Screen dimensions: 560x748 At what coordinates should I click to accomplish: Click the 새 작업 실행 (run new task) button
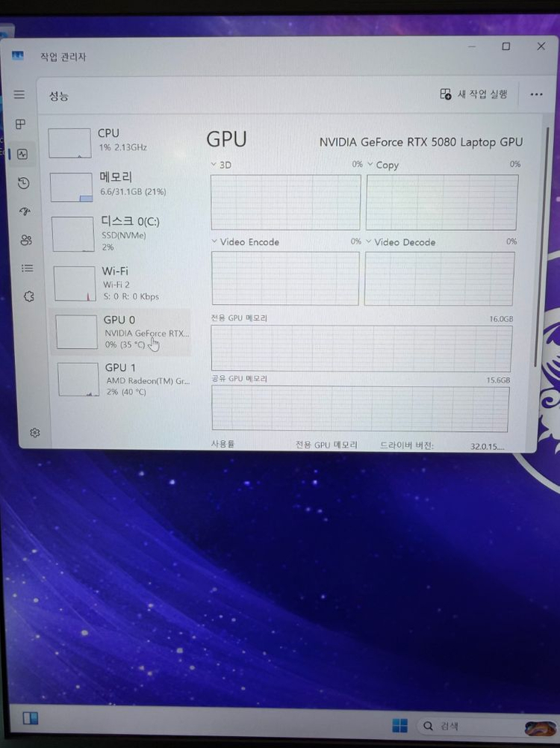pos(473,93)
